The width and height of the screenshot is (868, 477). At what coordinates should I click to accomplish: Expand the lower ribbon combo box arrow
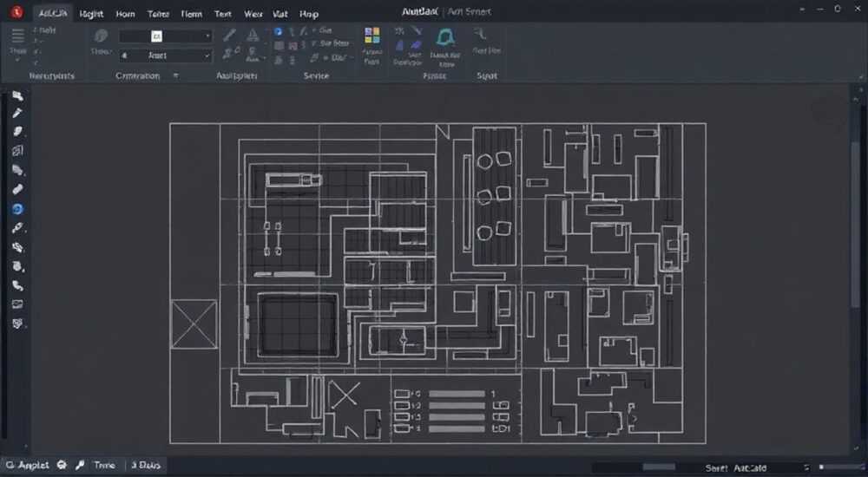[207, 56]
